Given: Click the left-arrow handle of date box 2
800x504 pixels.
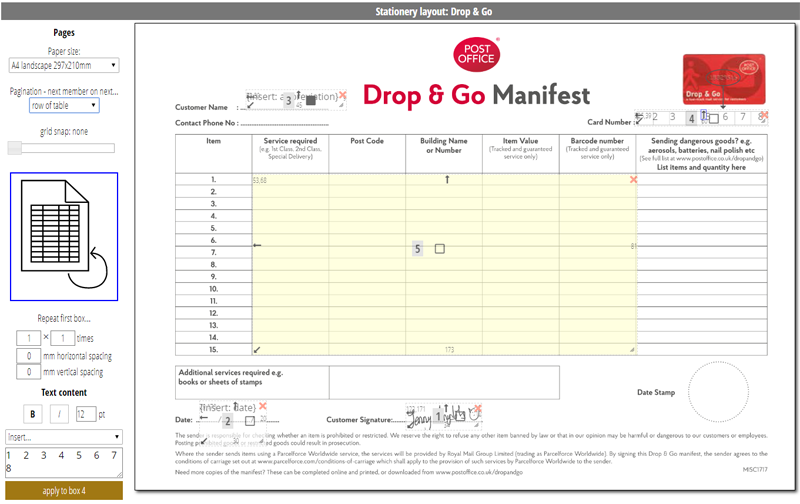Looking at the screenshot, I should pos(204,418).
